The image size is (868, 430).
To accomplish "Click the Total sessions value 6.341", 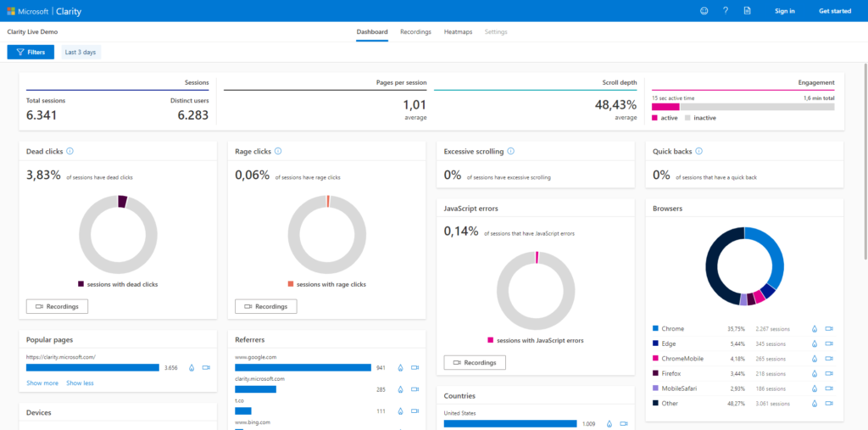I will pyautogui.click(x=42, y=115).
